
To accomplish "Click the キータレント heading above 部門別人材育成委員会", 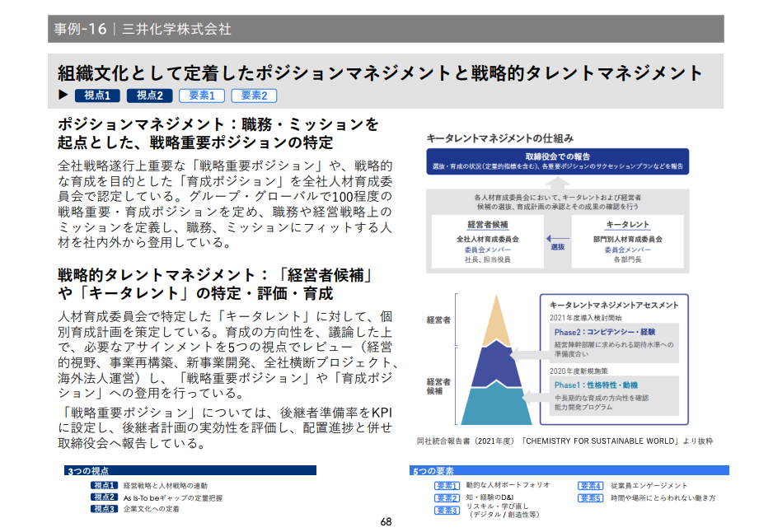I will [x=627, y=224].
